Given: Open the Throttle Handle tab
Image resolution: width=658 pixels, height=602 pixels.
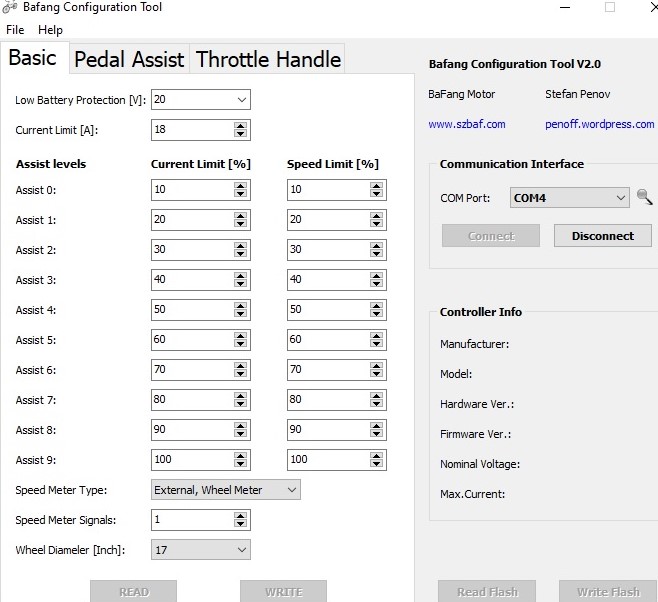Looking at the screenshot, I should pos(268,59).
